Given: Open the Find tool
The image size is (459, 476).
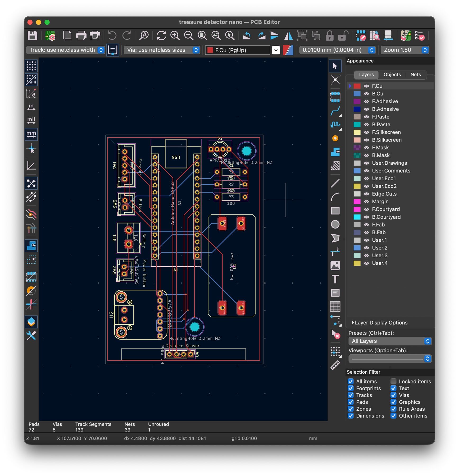Looking at the screenshot, I should tap(144, 35).
